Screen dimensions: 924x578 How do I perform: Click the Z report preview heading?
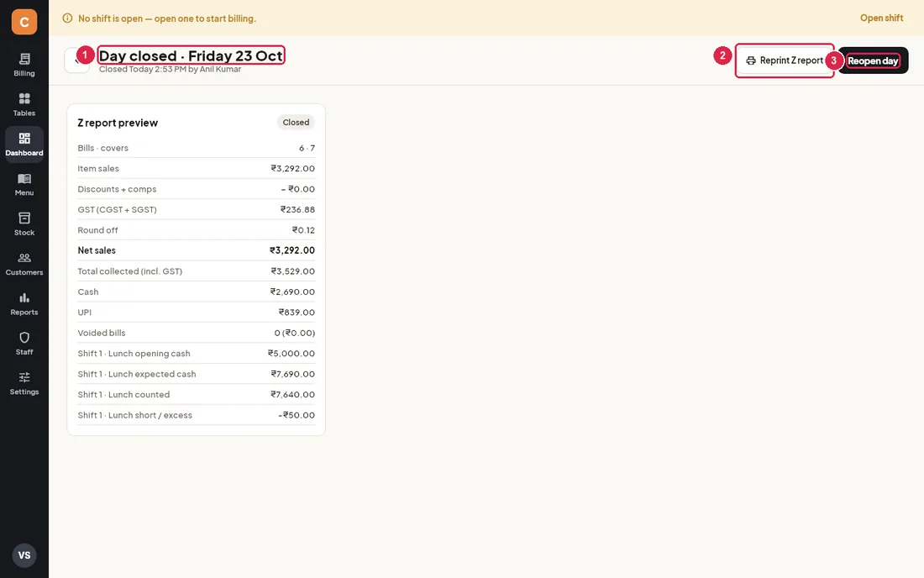tap(118, 123)
